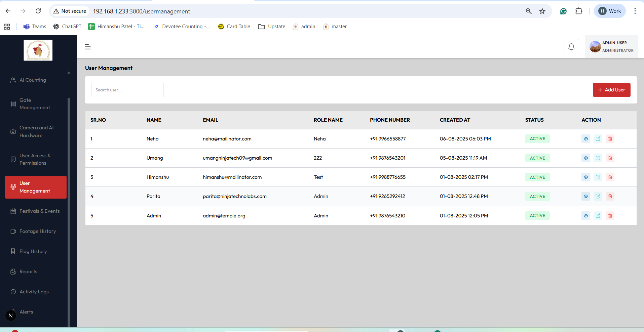The image size is (644, 332).
Task: Click the Search user input field
Action: coord(127,90)
